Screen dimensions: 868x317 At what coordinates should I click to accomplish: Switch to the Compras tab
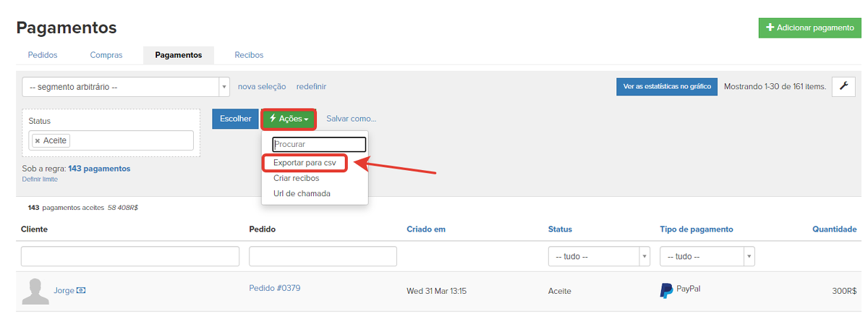click(x=106, y=55)
